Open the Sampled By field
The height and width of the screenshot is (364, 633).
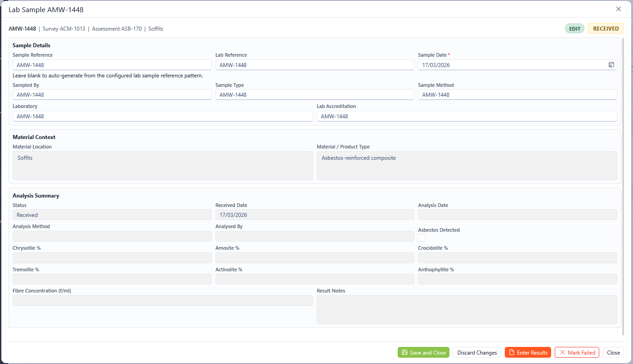click(112, 94)
